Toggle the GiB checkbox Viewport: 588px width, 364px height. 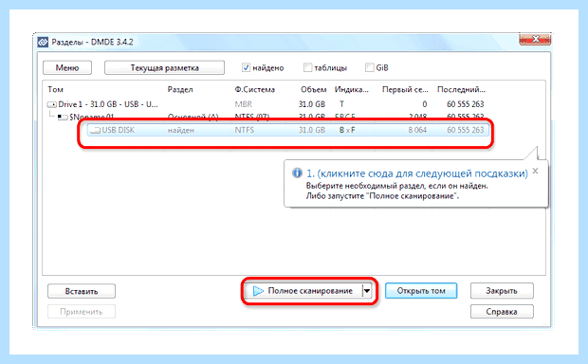[369, 67]
